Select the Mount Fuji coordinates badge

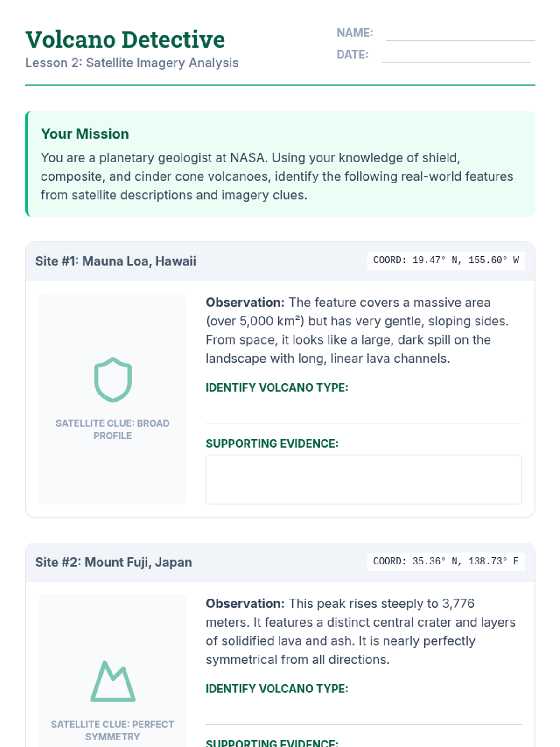(x=446, y=562)
